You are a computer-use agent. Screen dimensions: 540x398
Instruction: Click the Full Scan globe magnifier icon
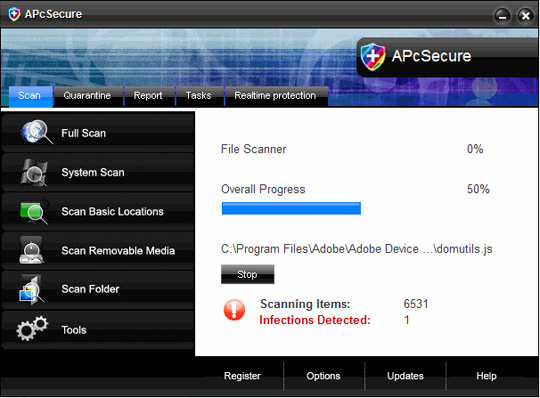point(37,132)
